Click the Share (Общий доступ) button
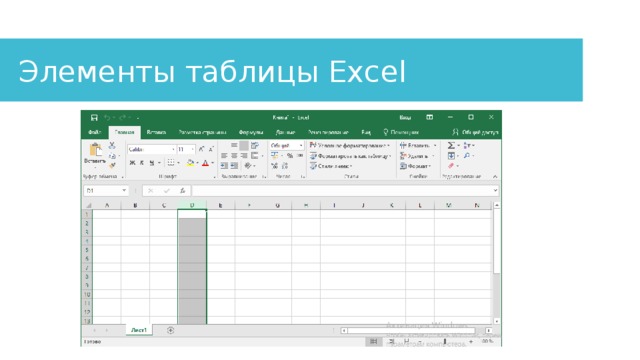 476,132
